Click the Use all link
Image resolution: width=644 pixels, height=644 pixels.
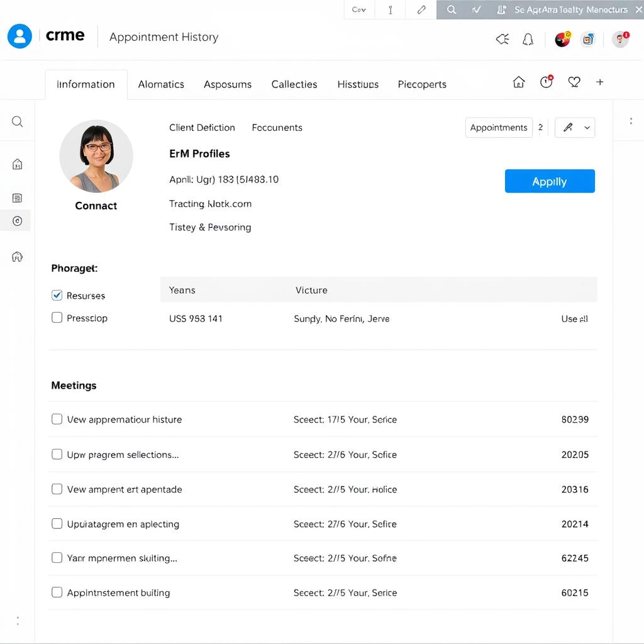coord(574,319)
